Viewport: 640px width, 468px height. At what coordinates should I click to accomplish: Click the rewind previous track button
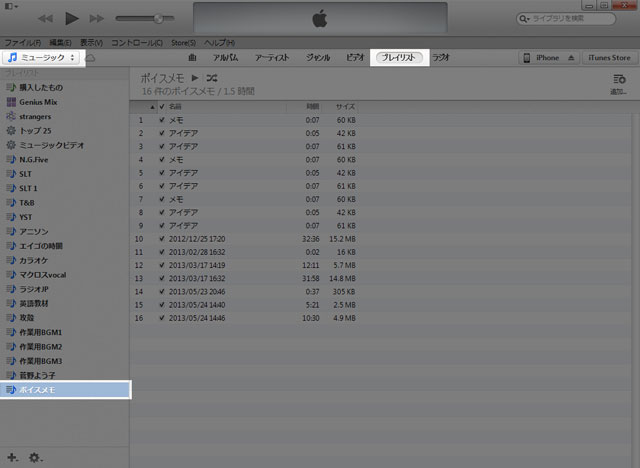[x=45, y=18]
